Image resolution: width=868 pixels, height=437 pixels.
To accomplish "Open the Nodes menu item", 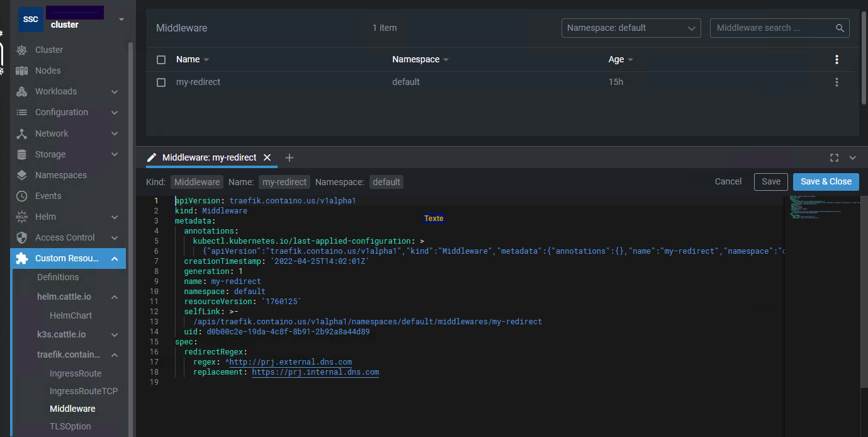I will click(48, 71).
